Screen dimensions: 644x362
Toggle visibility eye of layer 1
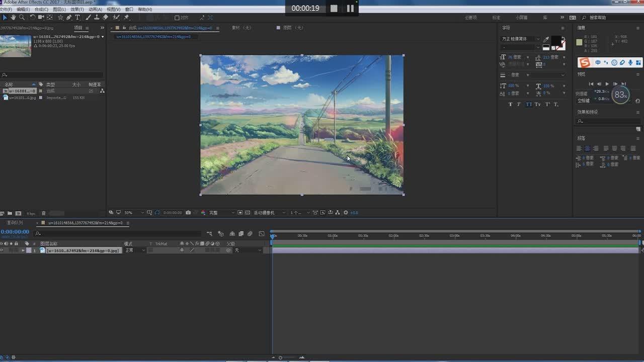click(x=2, y=250)
